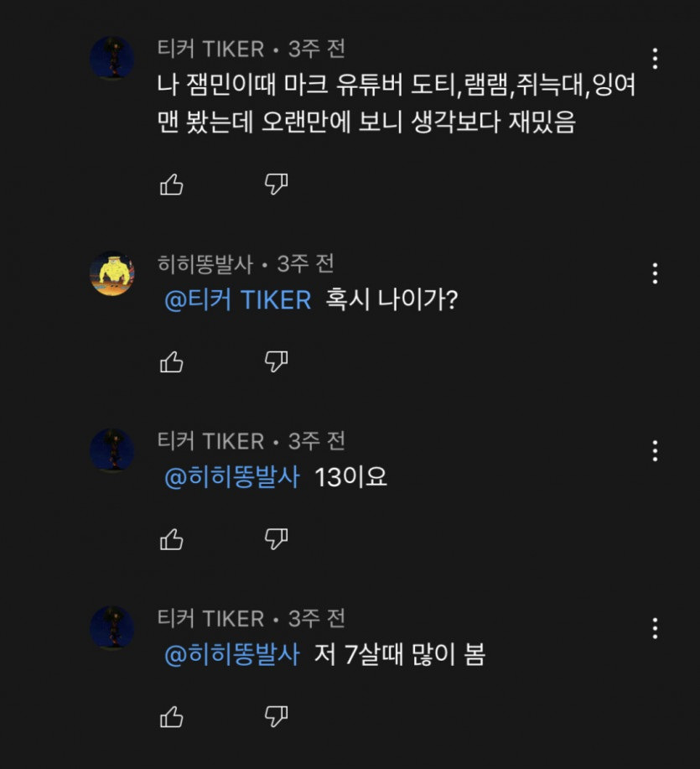
Task: Click the 히히똥발사 username above '혹시 나이가?'
Action: click(x=205, y=263)
